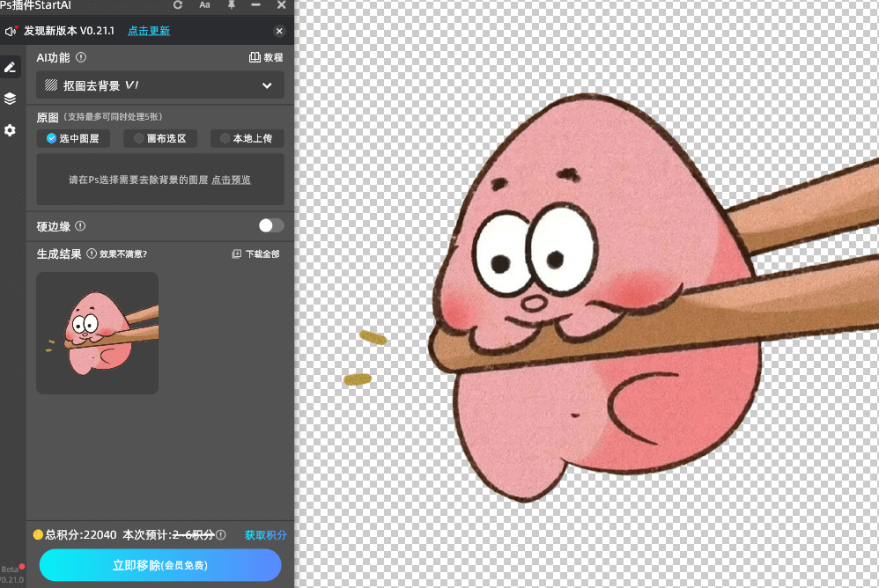Select the 本地上传 radio option
The image size is (879, 588).
(x=246, y=138)
